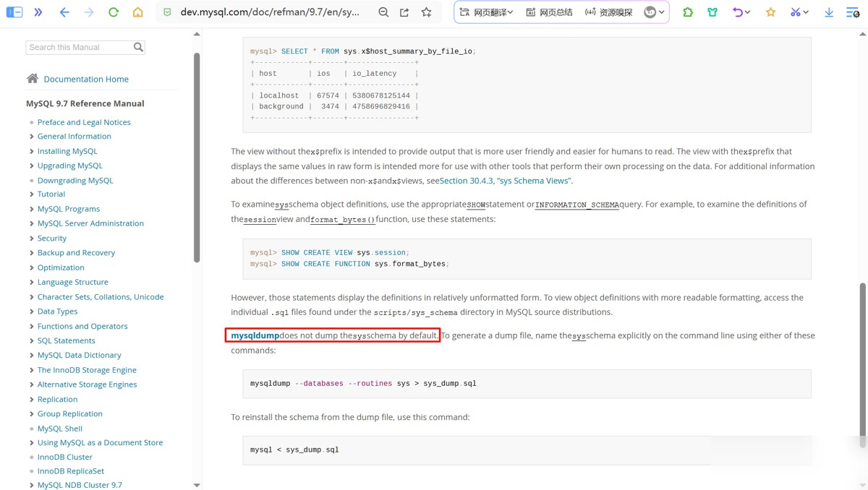Viewport: 868px width, 490px height.
Task: Select the Functions and Operators entry
Action: (82, 326)
